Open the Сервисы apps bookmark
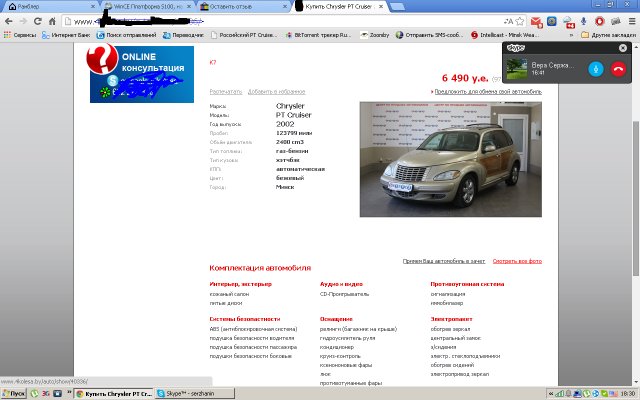 coord(20,35)
